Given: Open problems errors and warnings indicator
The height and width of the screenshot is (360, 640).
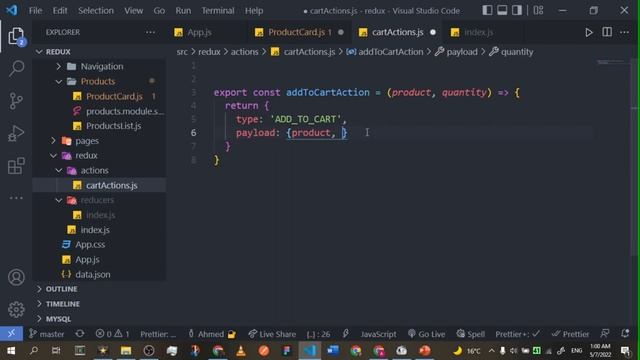Looking at the screenshot, I should 113,334.
